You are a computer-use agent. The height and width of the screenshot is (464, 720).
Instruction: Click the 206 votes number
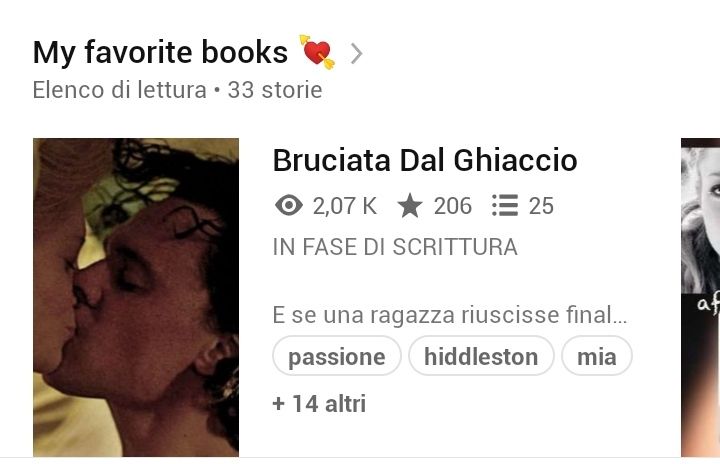453,206
